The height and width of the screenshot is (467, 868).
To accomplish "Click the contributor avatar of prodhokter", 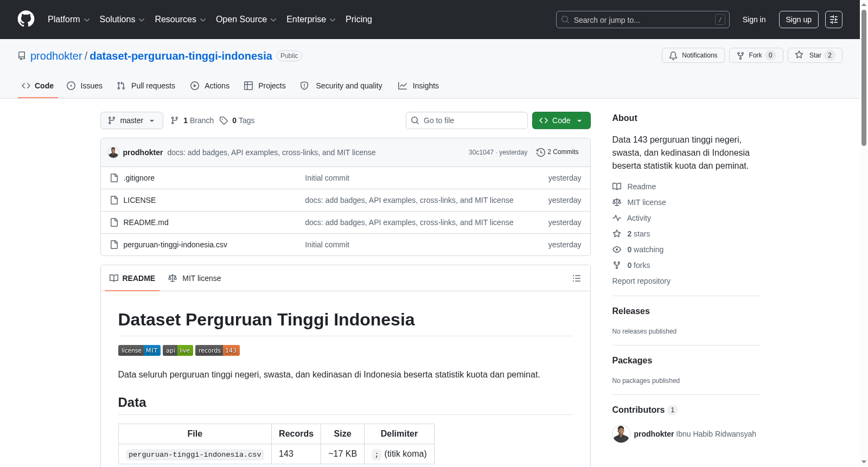I will click(621, 434).
